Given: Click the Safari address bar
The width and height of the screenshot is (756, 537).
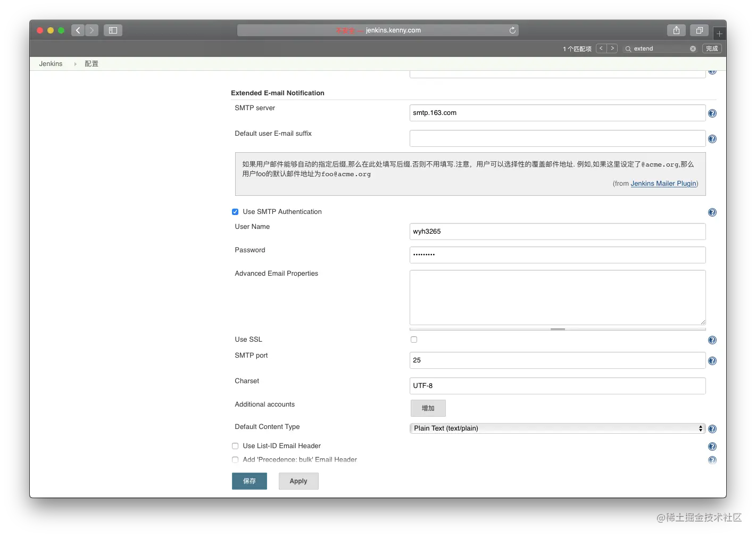Looking at the screenshot, I should [378, 30].
